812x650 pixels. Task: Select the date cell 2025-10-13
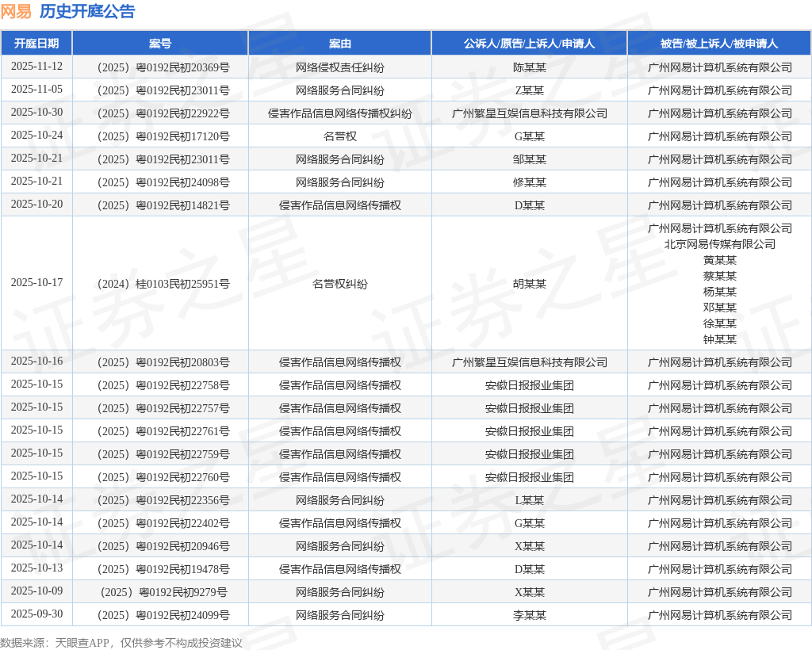[x=36, y=568]
